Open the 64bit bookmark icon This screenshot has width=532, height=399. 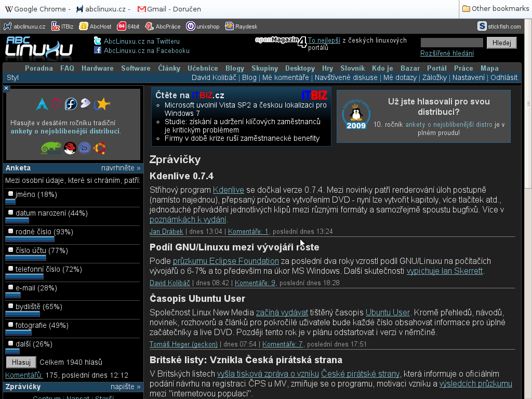coord(121,26)
